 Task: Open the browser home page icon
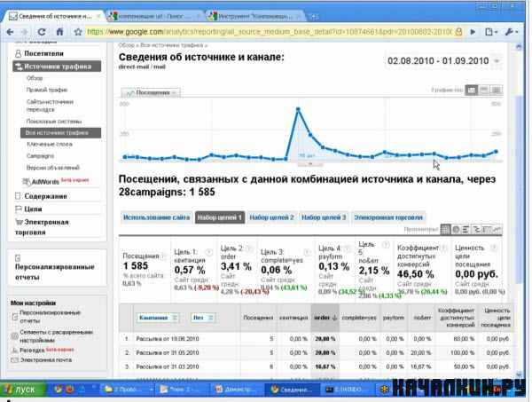point(60,32)
